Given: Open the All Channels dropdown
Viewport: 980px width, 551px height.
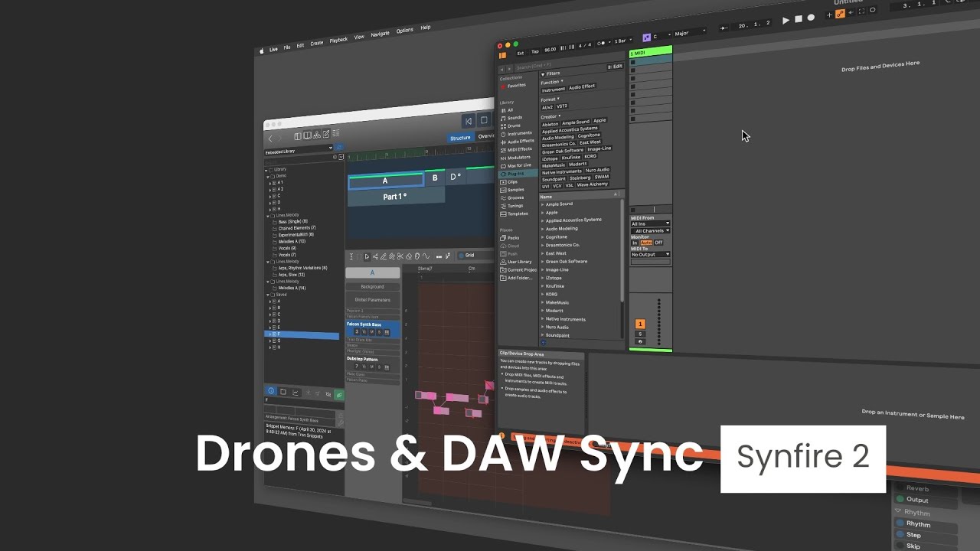Looking at the screenshot, I should (650, 230).
